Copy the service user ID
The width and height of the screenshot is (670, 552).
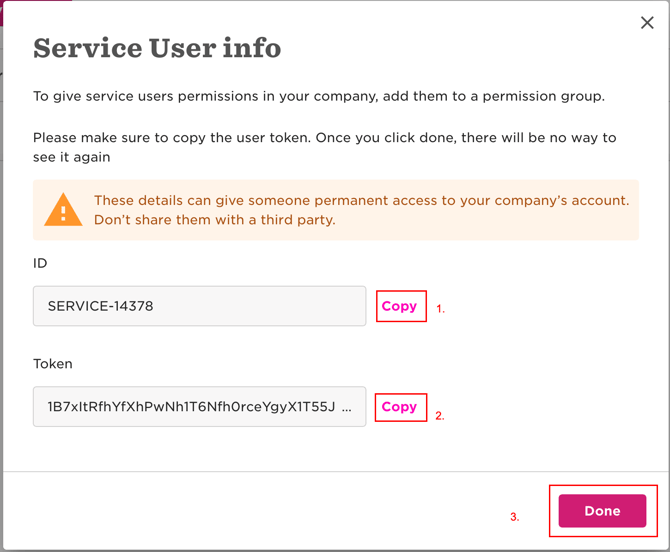(399, 306)
